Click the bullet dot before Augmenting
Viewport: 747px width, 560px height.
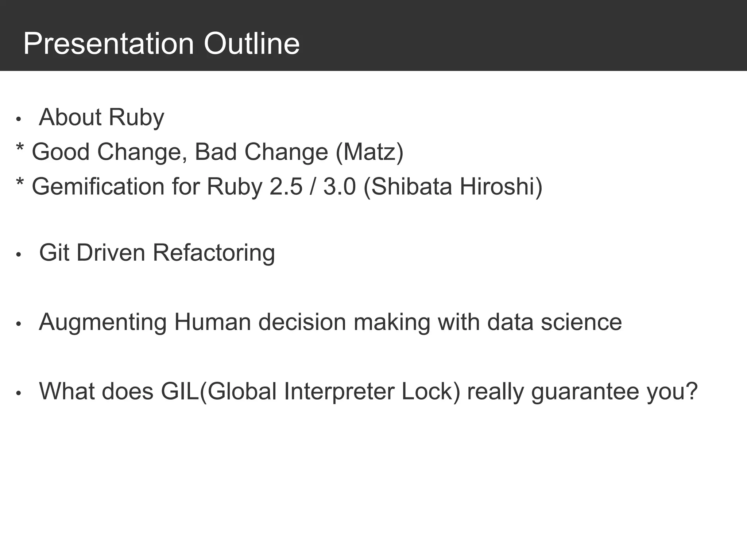pyautogui.click(x=19, y=324)
